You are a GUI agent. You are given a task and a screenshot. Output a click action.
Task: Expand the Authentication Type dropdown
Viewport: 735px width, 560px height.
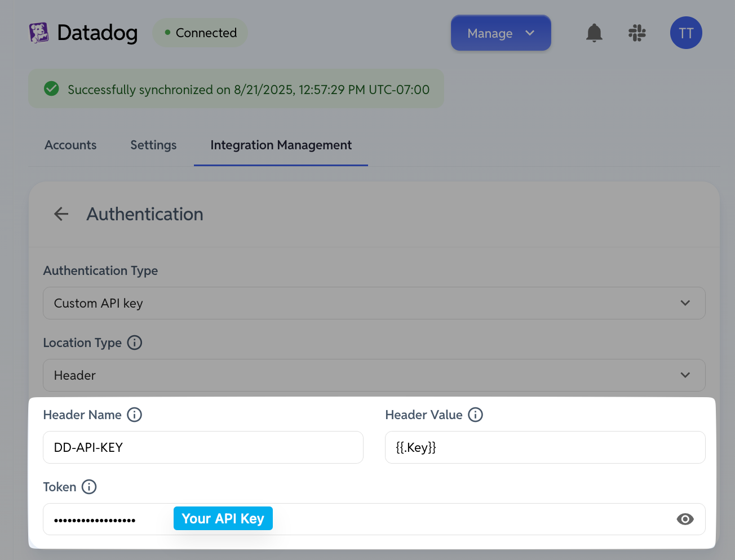tap(374, 303)
